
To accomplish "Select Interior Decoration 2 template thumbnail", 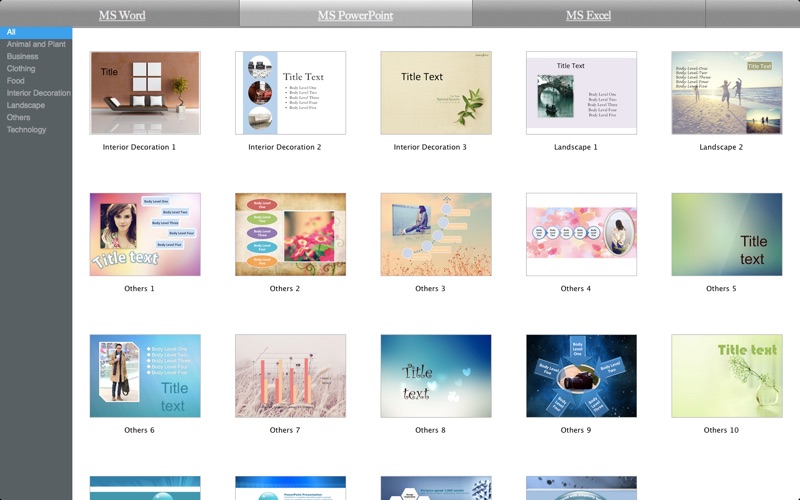I will pyautogui.click(x=290, y=93).
